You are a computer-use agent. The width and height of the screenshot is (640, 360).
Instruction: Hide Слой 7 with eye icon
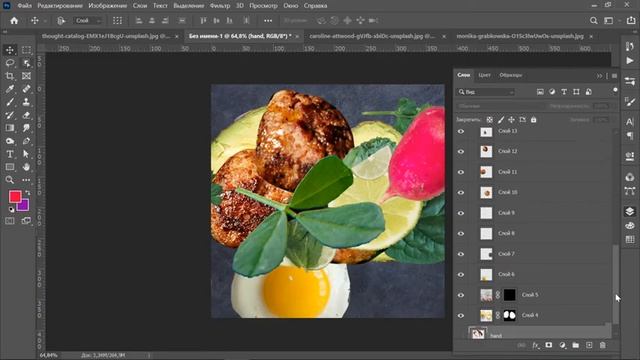pyautogui.click(x=461, y=254)
